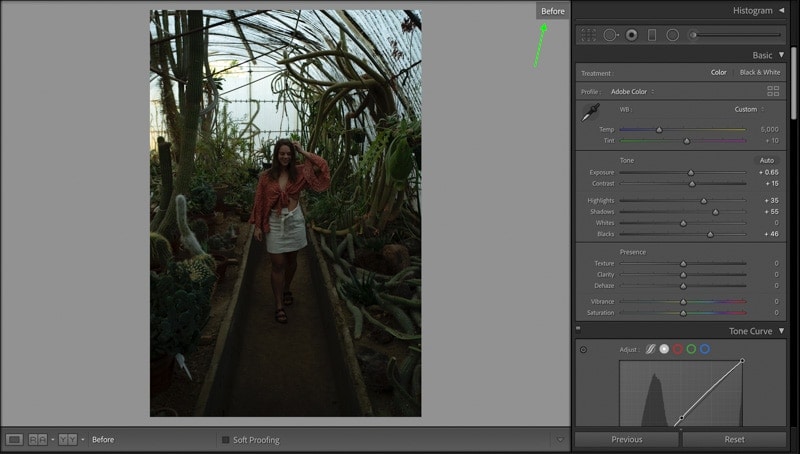
Task: Collapse the Histogram panel arrow
Action: pos(781,10)
